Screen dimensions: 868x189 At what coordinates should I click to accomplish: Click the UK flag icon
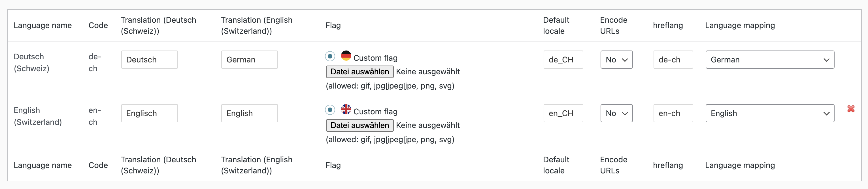pyautogui.click(x=346, y=109)
